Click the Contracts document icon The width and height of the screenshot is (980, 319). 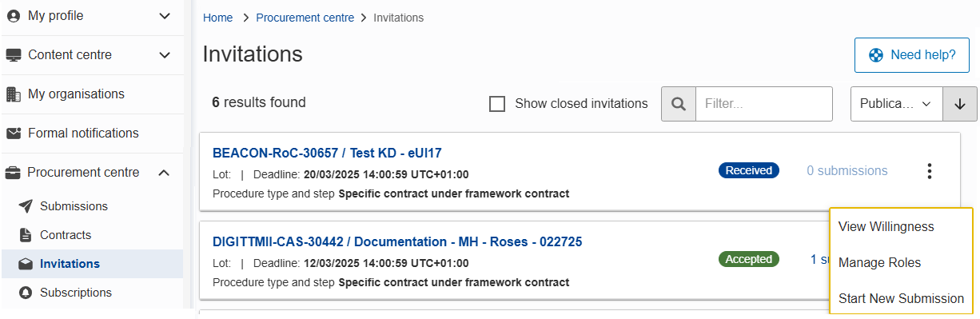(x=26, y=235)
